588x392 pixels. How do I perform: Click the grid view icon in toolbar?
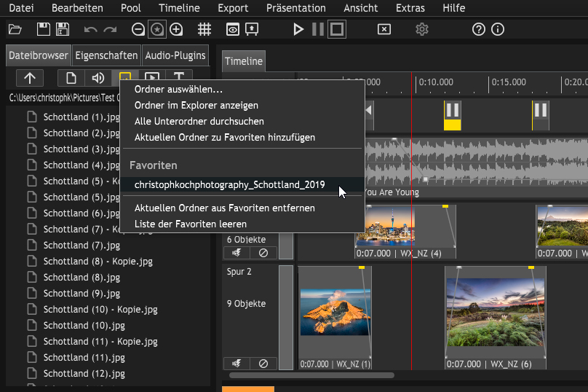pyautogui.click(x=204, y=30)
